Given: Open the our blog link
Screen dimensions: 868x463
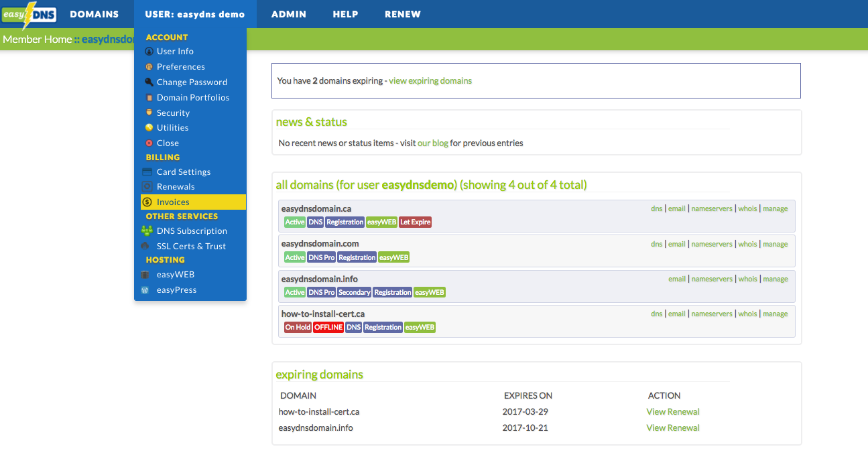Looking at the screenshot, I should pos(433,143).
